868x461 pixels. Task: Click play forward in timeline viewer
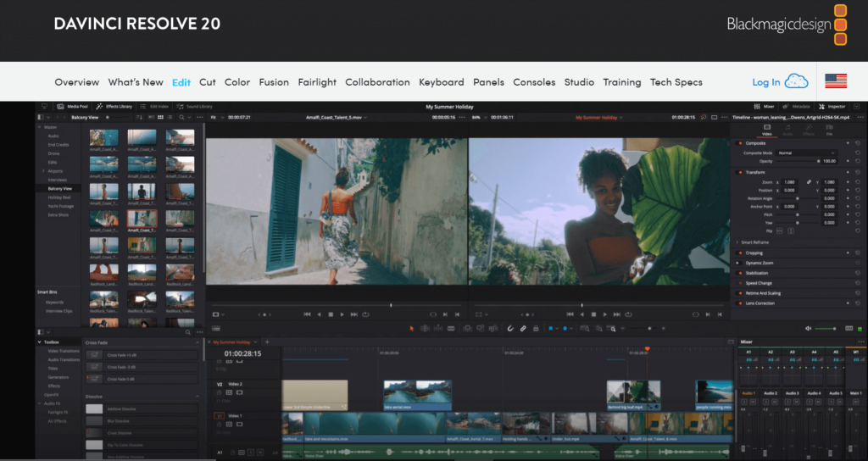[x=605, y=314]
